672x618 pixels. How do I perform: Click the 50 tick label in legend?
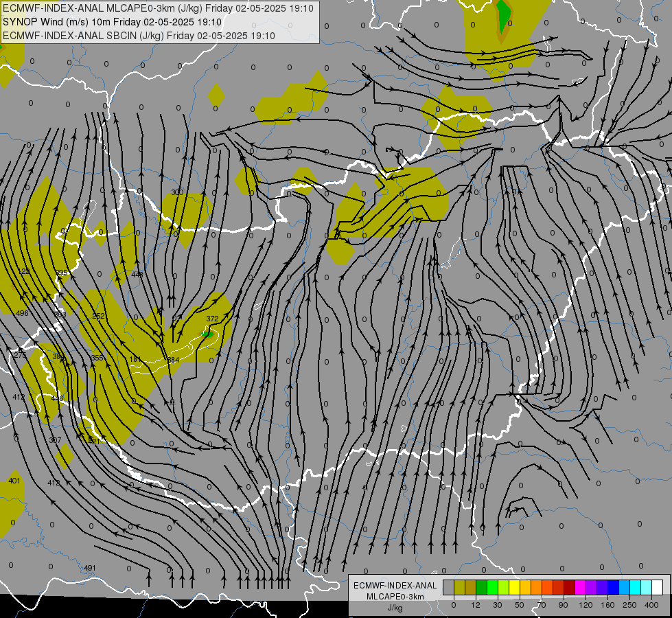tap(520, 605)
